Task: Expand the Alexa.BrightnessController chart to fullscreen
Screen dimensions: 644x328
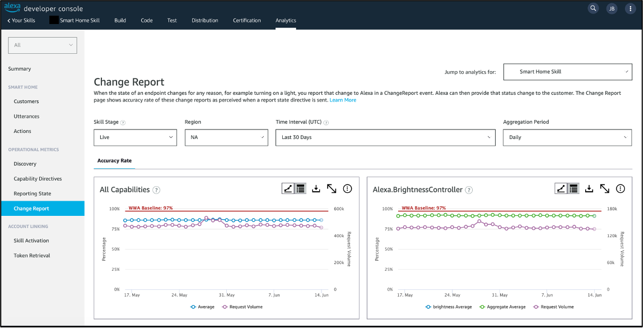Action: [604, 188]
